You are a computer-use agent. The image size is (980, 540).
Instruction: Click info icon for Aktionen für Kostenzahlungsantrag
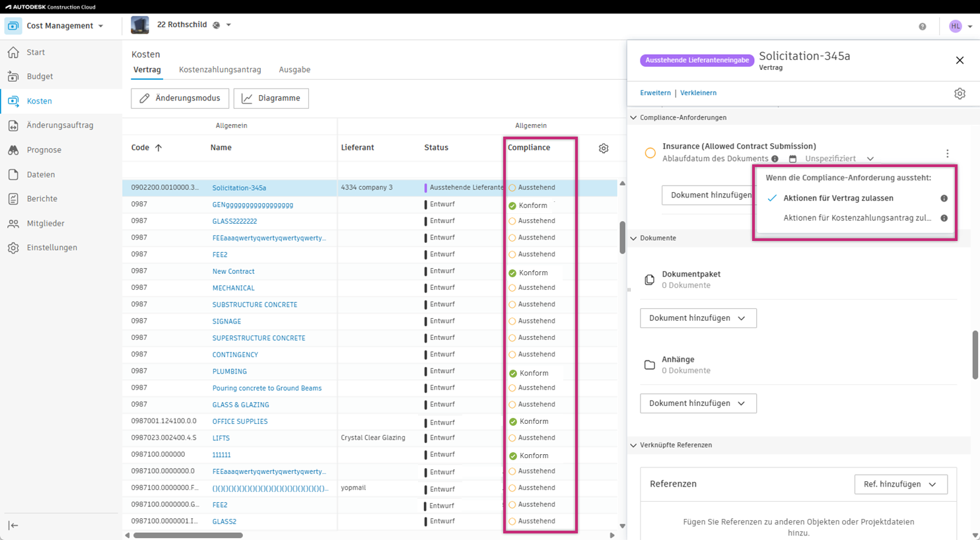944,218
